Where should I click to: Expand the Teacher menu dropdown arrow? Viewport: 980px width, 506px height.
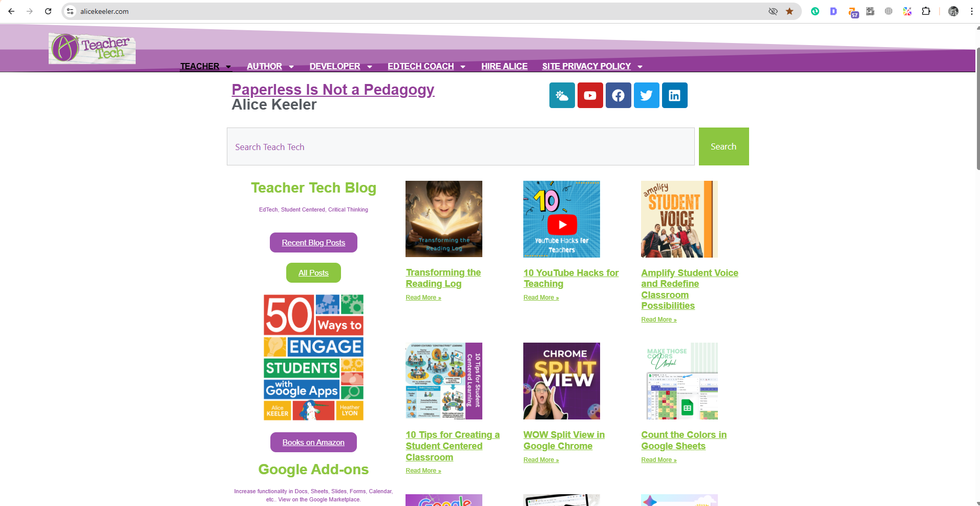228,67
